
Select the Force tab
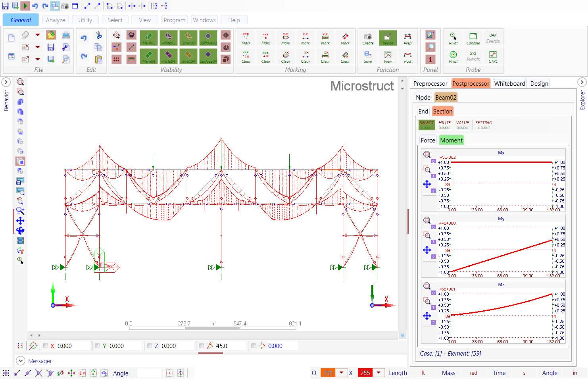click(428, 140)
